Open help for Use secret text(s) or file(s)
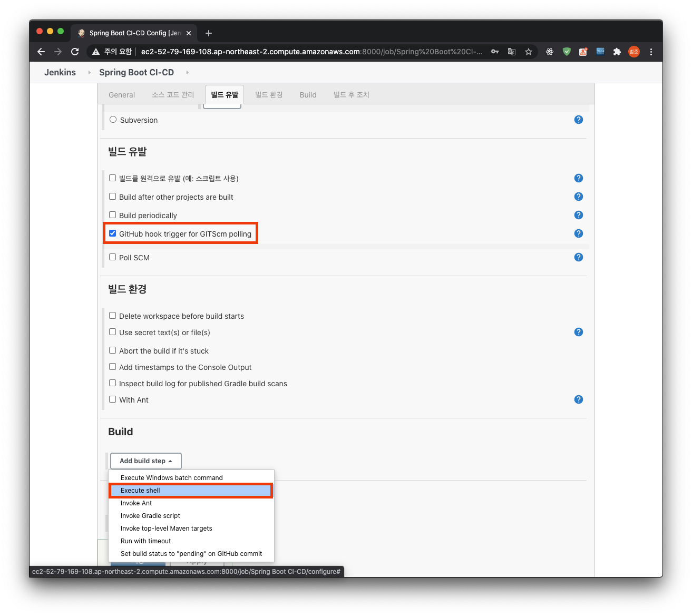Viewport: 692px width, 616px height. coord(578,332)
